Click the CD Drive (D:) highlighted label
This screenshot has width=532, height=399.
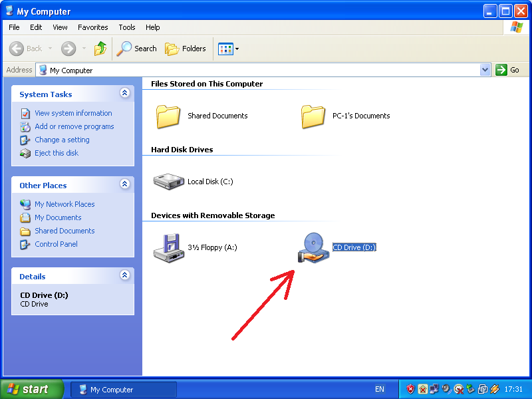click(354, 247)
